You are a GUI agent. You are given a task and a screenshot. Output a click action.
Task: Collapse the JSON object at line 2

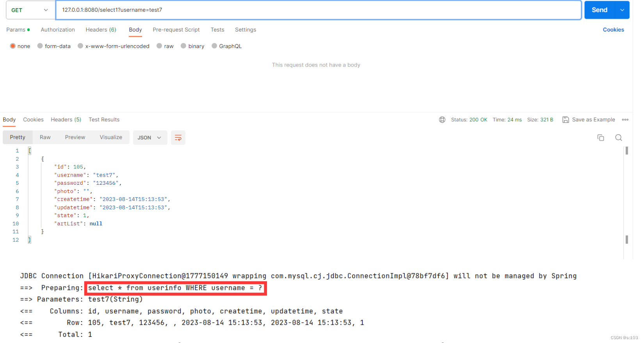(x=43, y=159)
